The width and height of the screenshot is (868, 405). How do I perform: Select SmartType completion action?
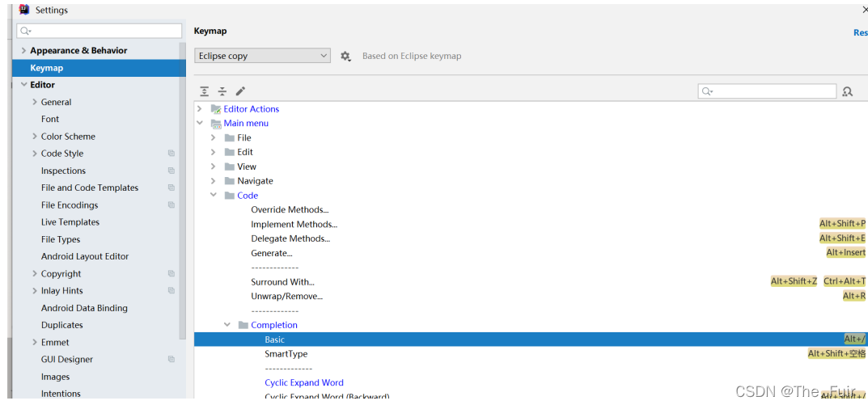[286, 353]
